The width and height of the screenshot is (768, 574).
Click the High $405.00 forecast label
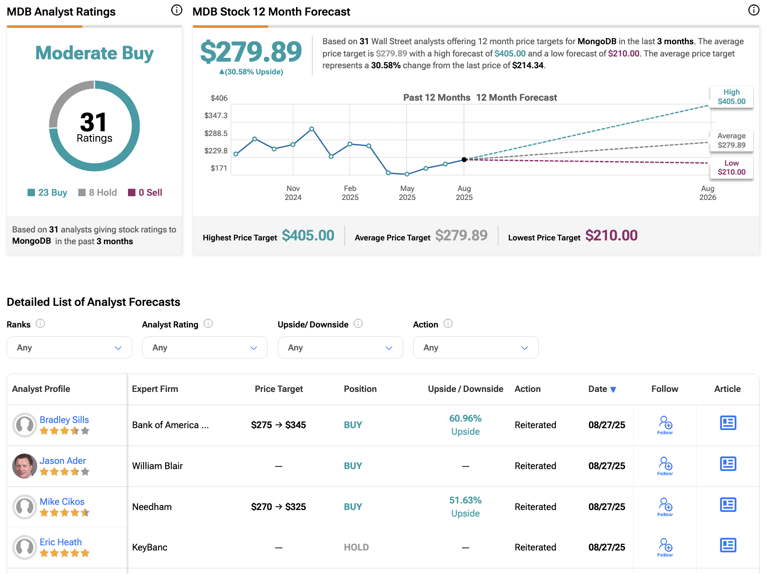[x=731, y=97]
